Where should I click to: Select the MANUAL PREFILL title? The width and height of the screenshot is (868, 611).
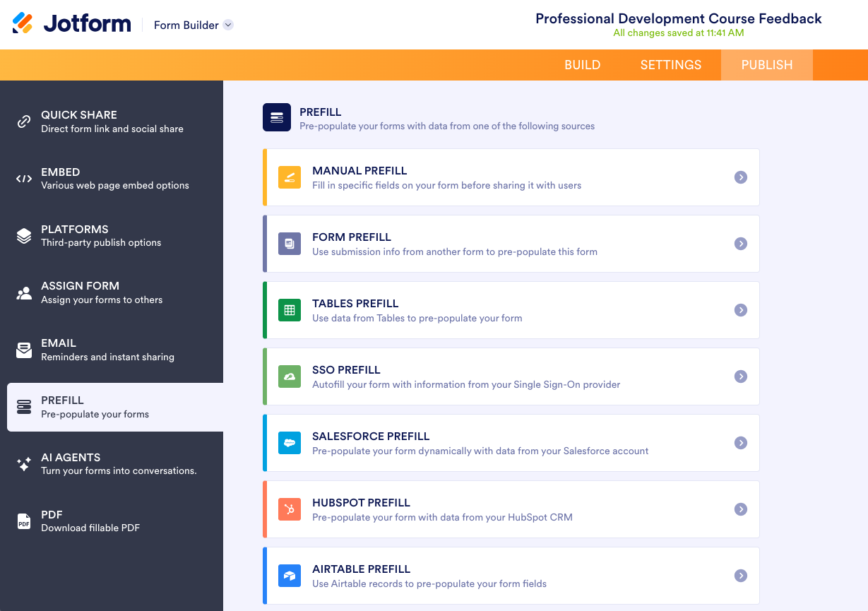tap(359, 171)
